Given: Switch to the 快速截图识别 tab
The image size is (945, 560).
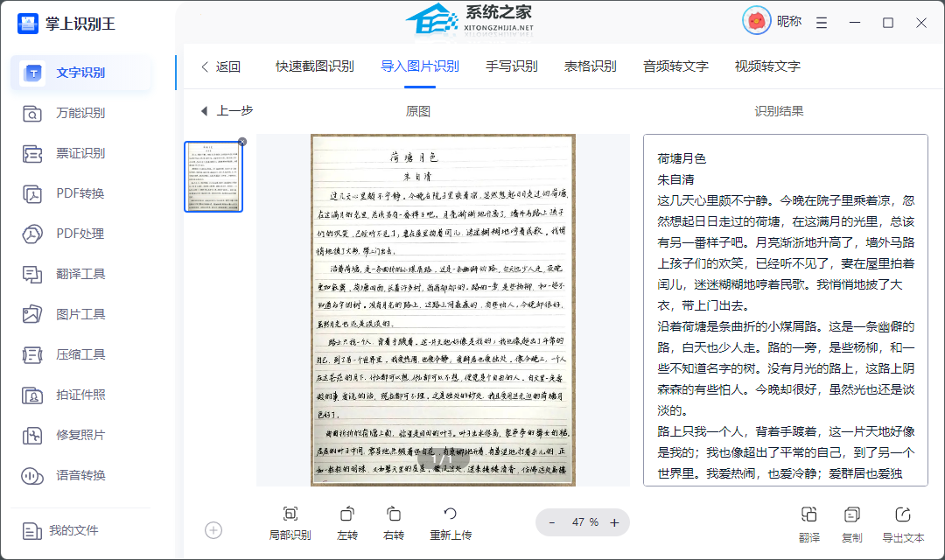Looking at the screenshot, I should 315,66.
